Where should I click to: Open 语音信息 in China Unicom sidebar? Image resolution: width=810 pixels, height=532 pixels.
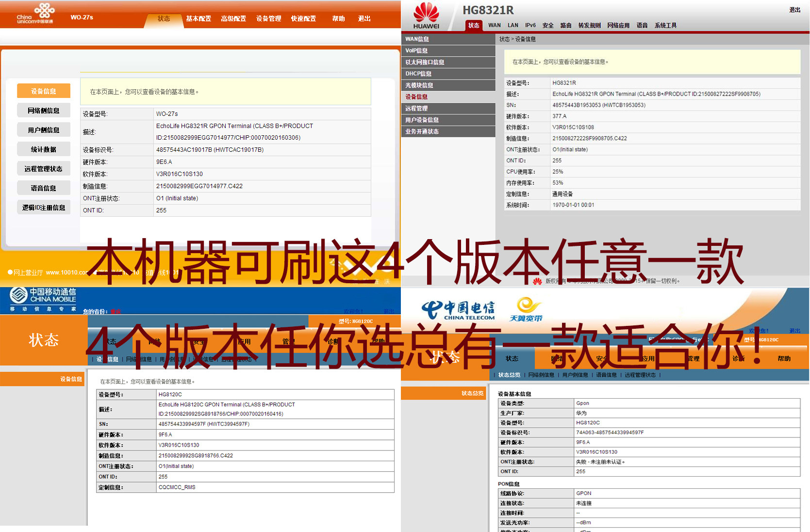tap(44, 188)
